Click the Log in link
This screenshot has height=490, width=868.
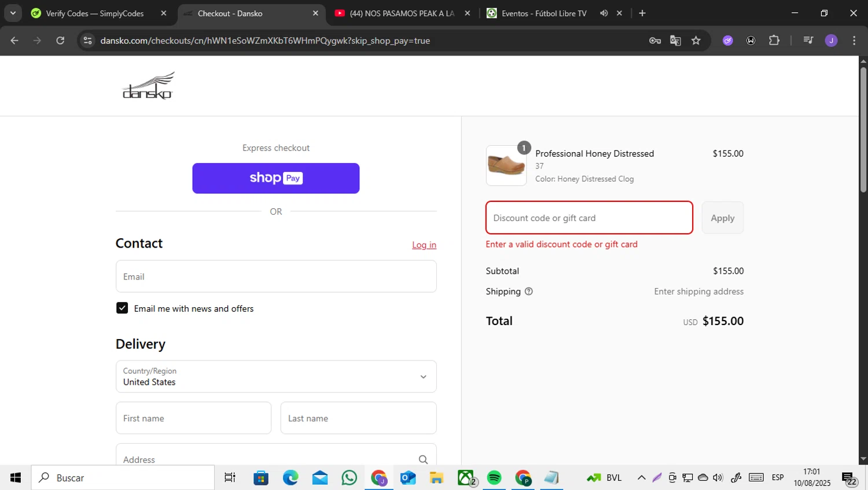pyautogui.click(x=424, y=245)
